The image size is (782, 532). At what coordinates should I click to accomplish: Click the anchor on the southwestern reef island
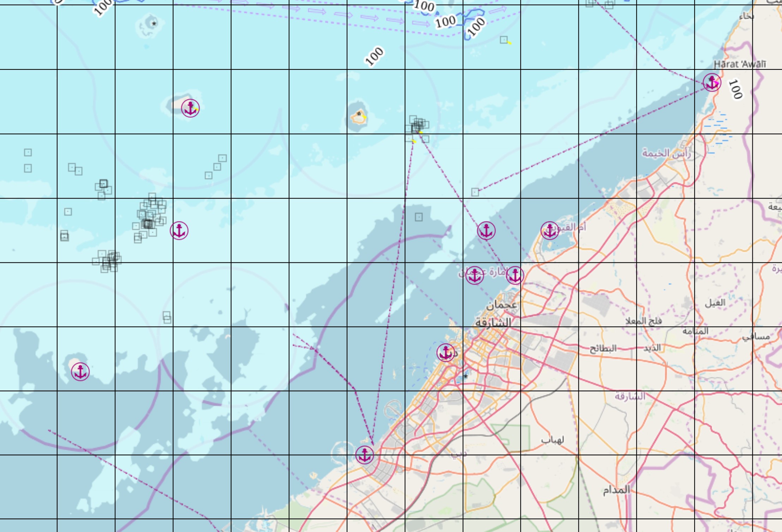point(80,372)
